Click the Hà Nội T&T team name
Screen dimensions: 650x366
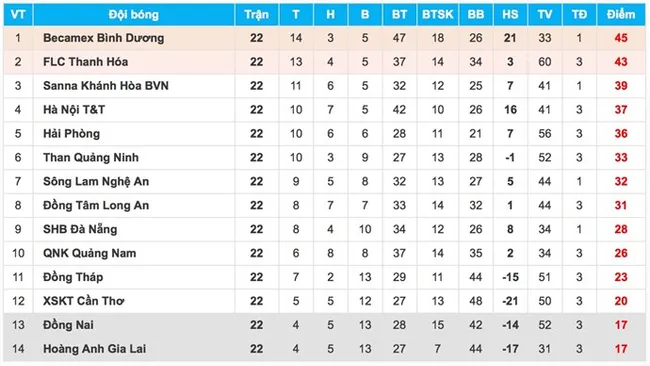click(x=74, y=110)
